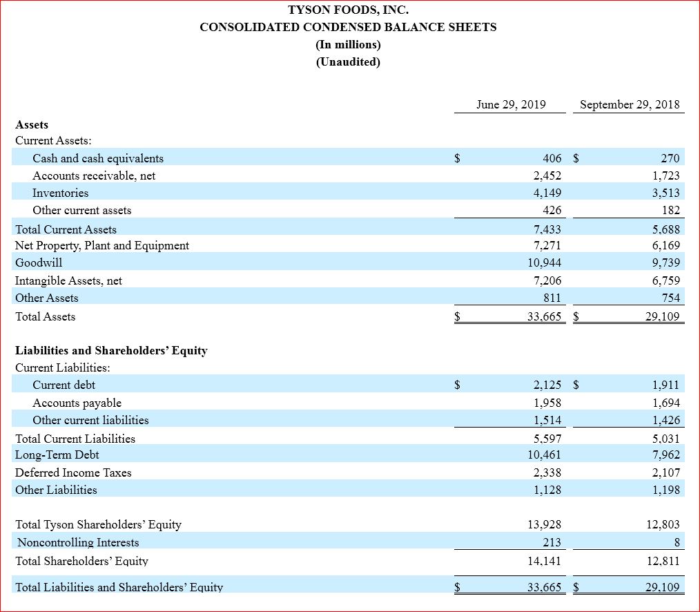700x612 pixels.
Task: Select the 'Long-Term Debt' row label
Action: (57, 455)
